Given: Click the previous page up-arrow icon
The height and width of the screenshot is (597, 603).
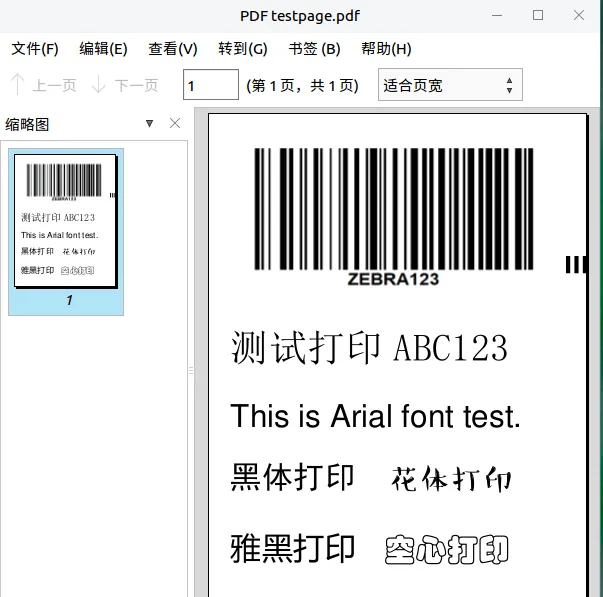Looking at the screenshot, I should pos(17,85).
